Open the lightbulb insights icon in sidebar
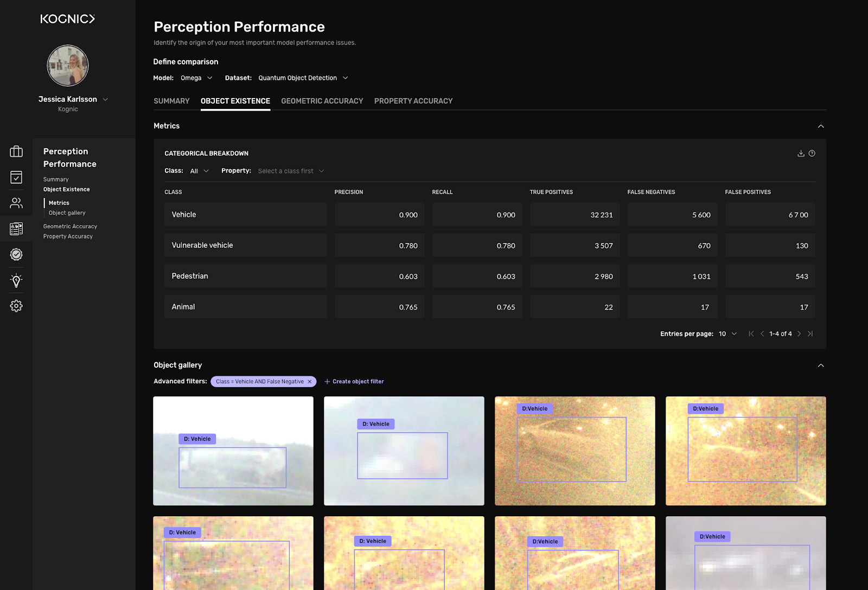Image resolution: width=868 pixels, height=590 pixels. (16, 280)
